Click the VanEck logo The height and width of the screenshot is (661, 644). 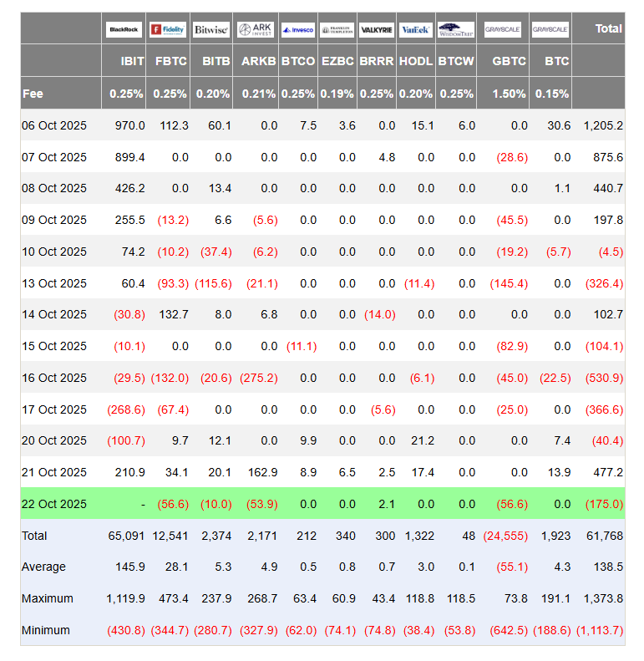pyautogui.click(x=416, y=30)
